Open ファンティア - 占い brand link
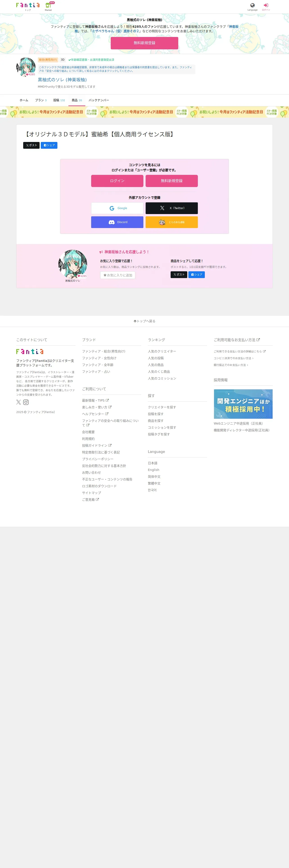 pyautogui.click(x=96, y=372)
